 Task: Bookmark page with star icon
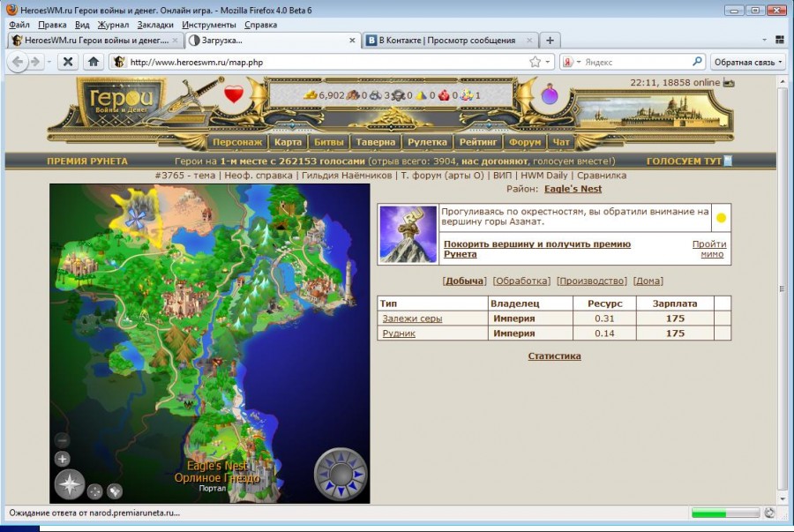(535, 62)
